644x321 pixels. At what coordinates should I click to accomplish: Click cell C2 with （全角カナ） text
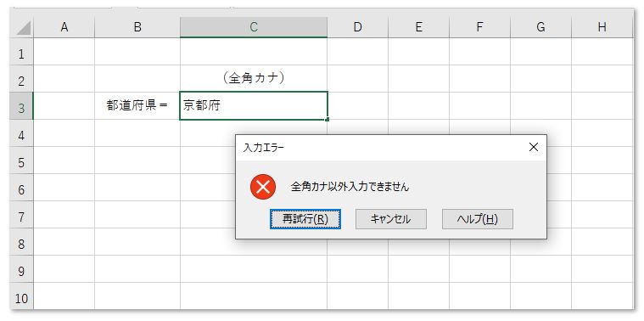point(254,78)
